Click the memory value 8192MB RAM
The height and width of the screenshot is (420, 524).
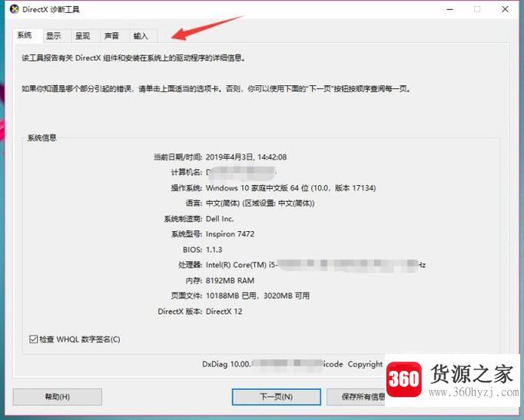(230, 280)
